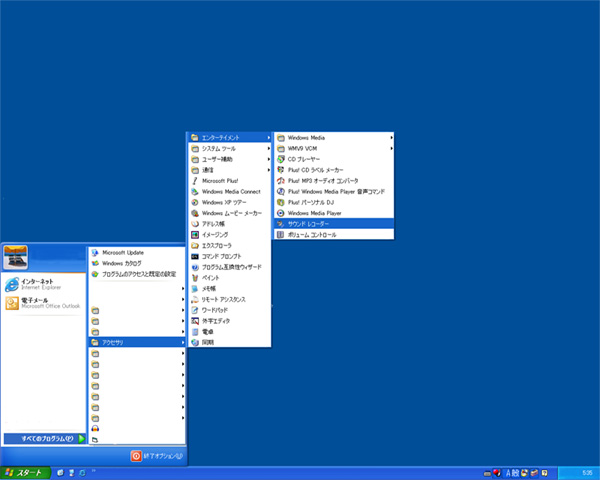The image size is (600, 480).
Task: Click the IME 'A' input mode indicator
Action: point(508,473)
